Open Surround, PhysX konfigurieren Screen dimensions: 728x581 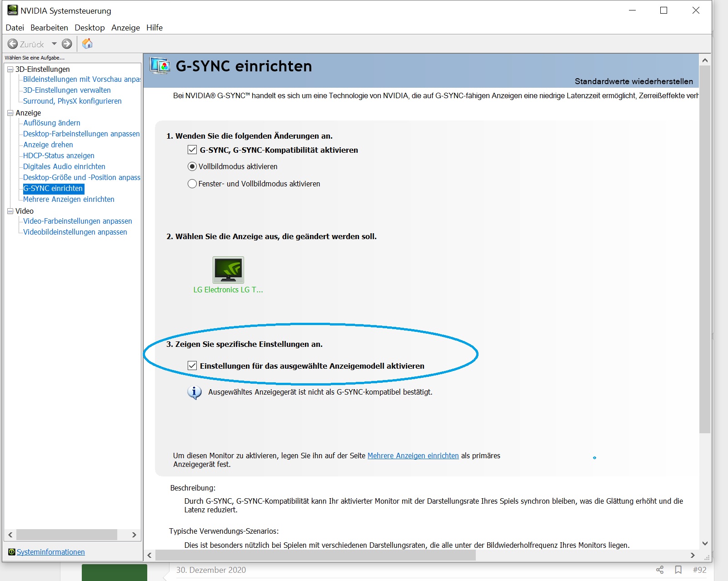pos(72,101)
